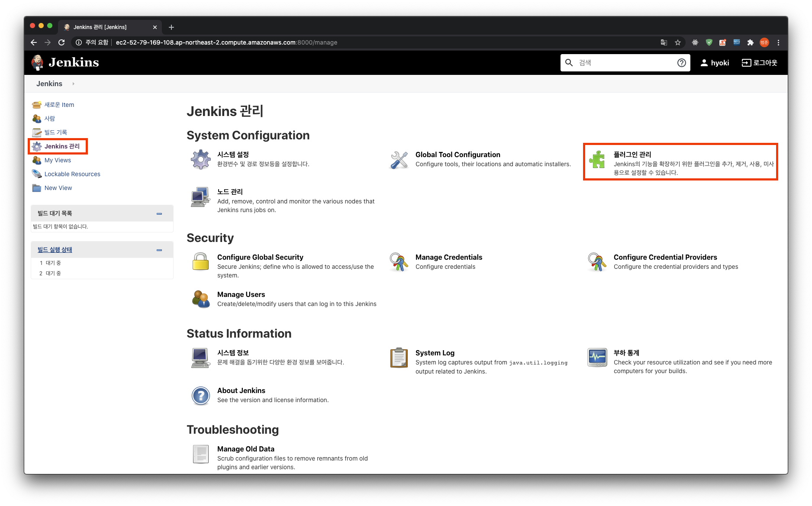
Task: Click the padlock Configure Global Security icon
Action: point(201,261)
